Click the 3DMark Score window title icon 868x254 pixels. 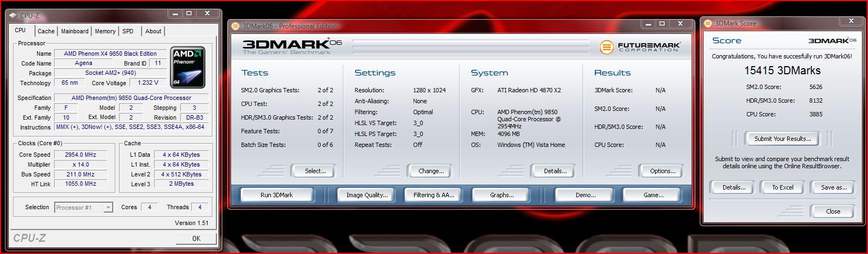[x=708, y=23]
